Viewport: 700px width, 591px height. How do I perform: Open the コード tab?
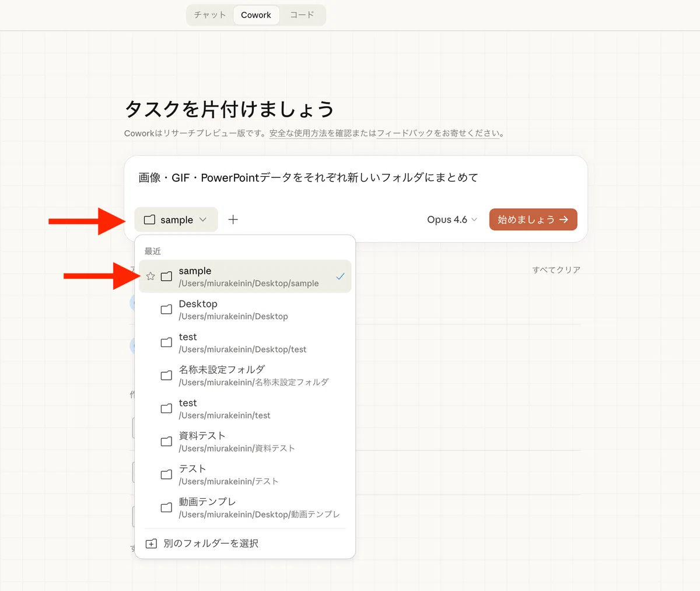(302, 15)
